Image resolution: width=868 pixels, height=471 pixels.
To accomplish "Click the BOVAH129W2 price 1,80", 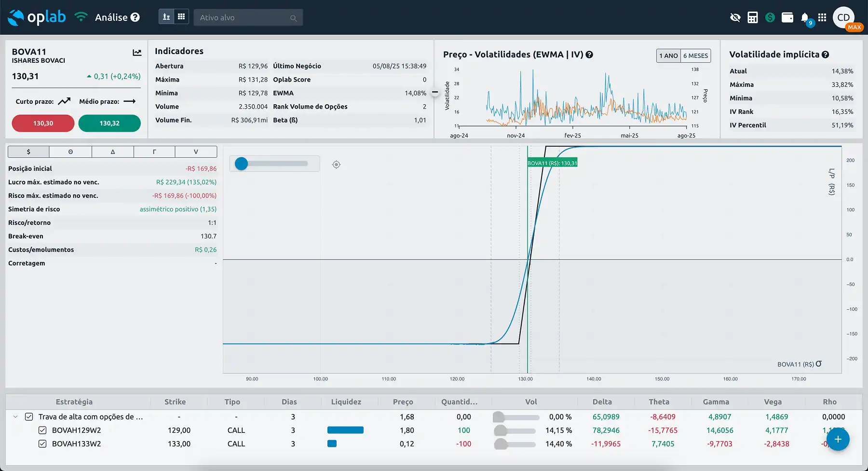I will pyautogui.click(x=407, y=430).
